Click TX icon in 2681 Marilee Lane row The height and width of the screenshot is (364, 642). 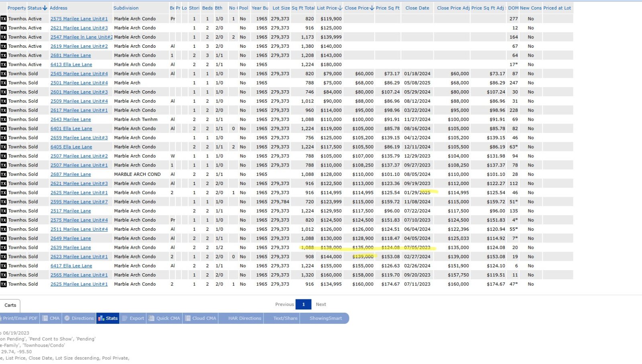[x=4, y=55]
